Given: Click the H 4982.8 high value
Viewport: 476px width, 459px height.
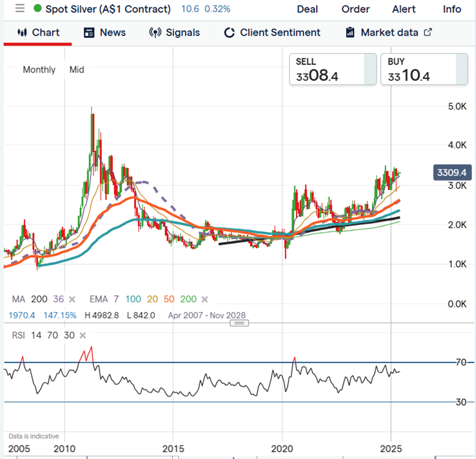Looking at the screenshot, I should point(102,315).
